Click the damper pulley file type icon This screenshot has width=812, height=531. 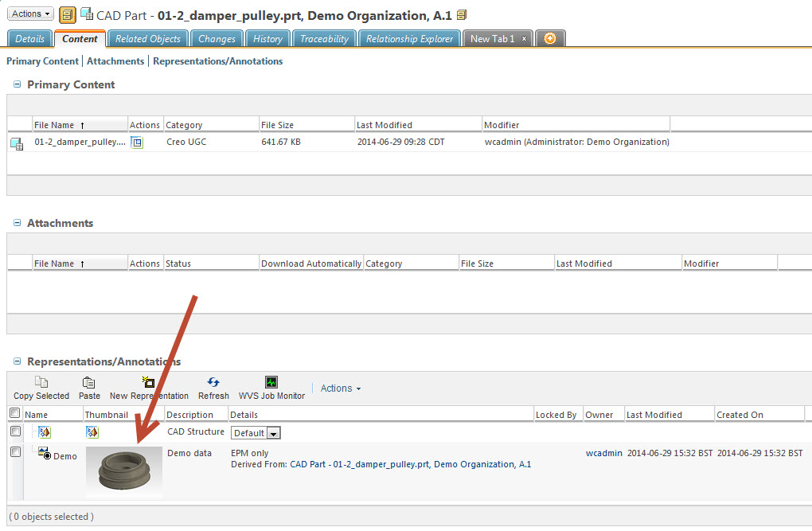pyautogui.click(x=17, y=144)
